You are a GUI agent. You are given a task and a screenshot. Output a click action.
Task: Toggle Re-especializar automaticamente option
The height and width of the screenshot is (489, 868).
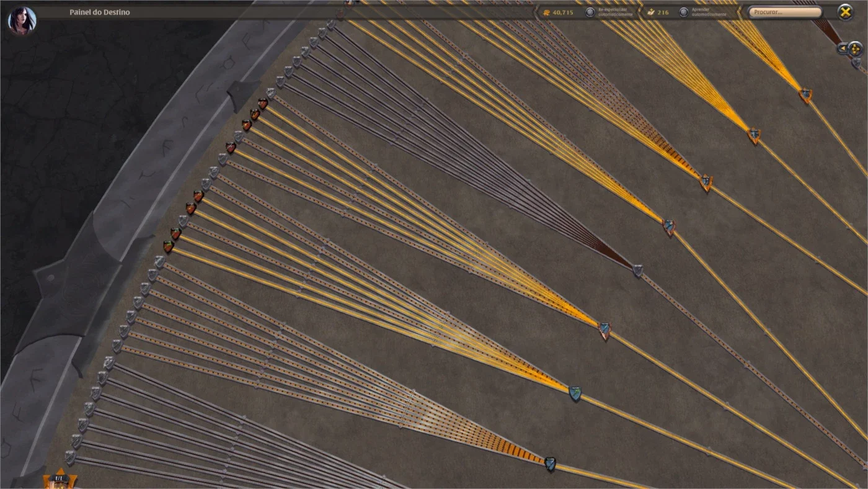coord(590,12)
